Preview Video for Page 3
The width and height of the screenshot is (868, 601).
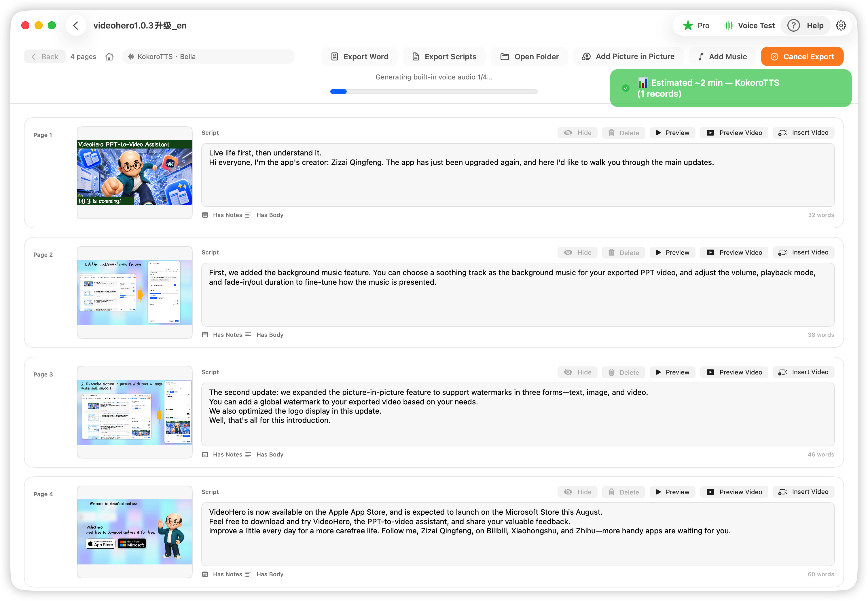(734, 372)
